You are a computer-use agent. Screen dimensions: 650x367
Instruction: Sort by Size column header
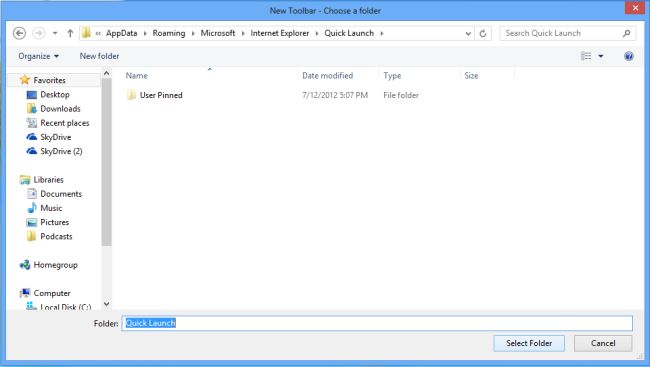click(471, 75)
